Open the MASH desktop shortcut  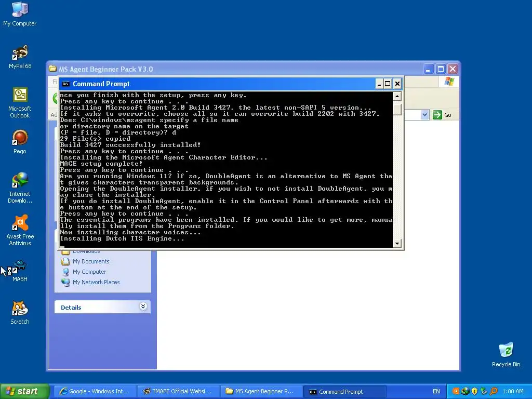tap(20, 271)
